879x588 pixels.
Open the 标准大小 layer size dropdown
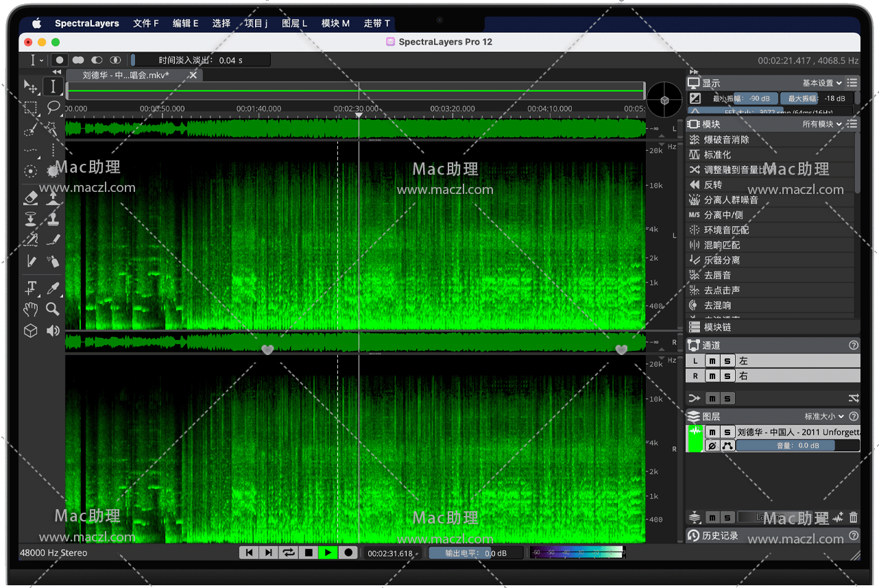[824, 416]
